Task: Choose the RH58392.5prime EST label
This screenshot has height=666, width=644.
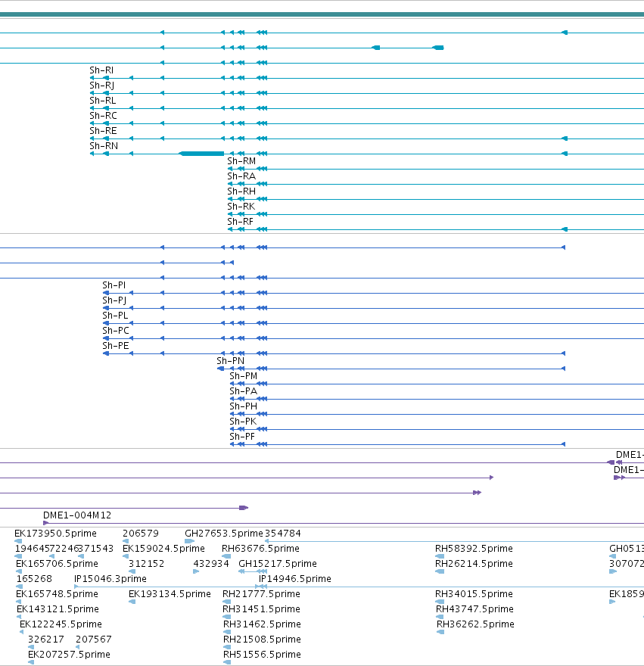Action: pyautogui.click(x=473, y=549)
